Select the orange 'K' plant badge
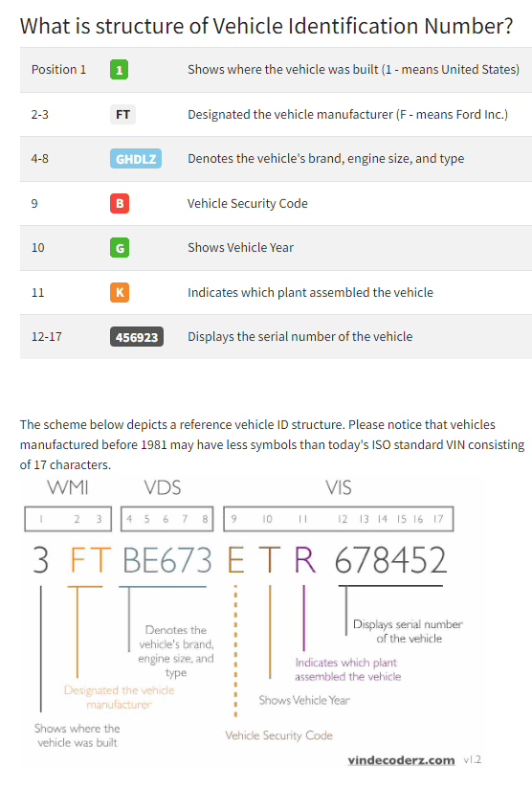The width and height of the screenshot is (532, 788). 120,292
